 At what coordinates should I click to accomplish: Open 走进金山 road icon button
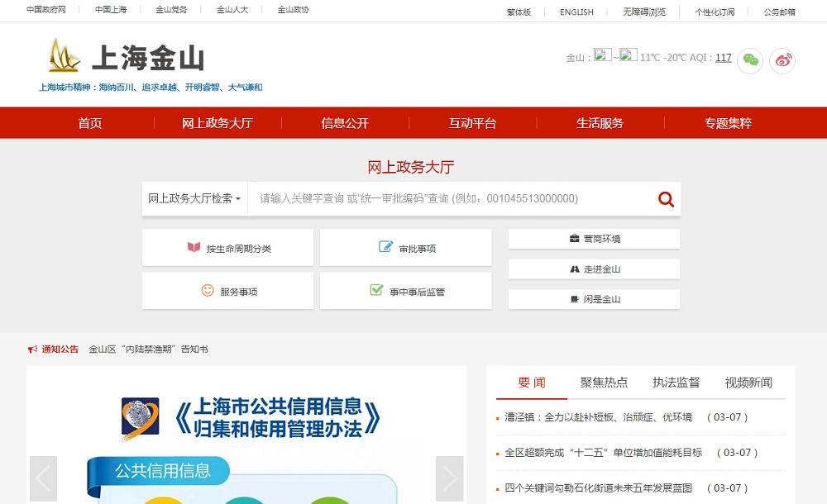point(594,269)
